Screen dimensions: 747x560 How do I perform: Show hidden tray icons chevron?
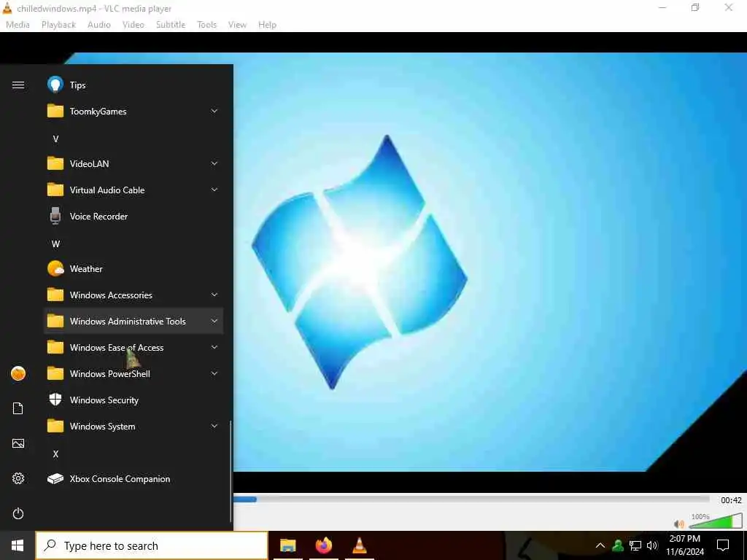pyautogui.click(x=600, y=545)
